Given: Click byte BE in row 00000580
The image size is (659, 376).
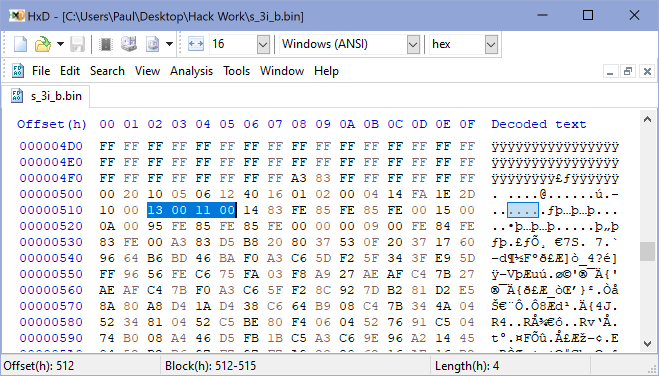Looking at the screenshot, I should [251, 322].
